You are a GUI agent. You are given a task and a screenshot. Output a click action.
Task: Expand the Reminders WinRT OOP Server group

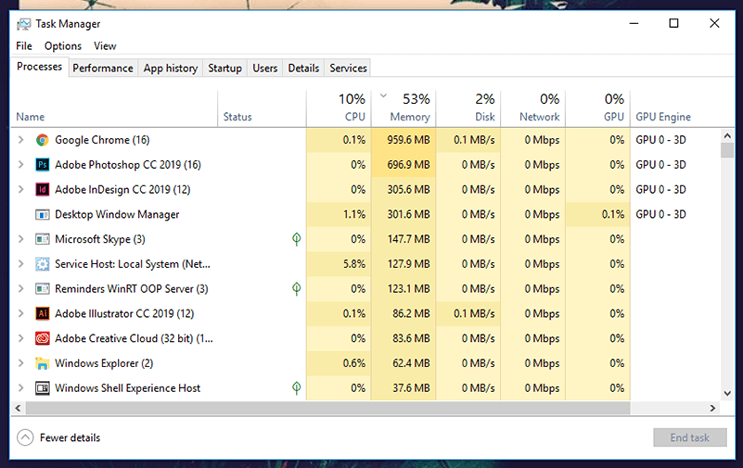tap(21, 288)
